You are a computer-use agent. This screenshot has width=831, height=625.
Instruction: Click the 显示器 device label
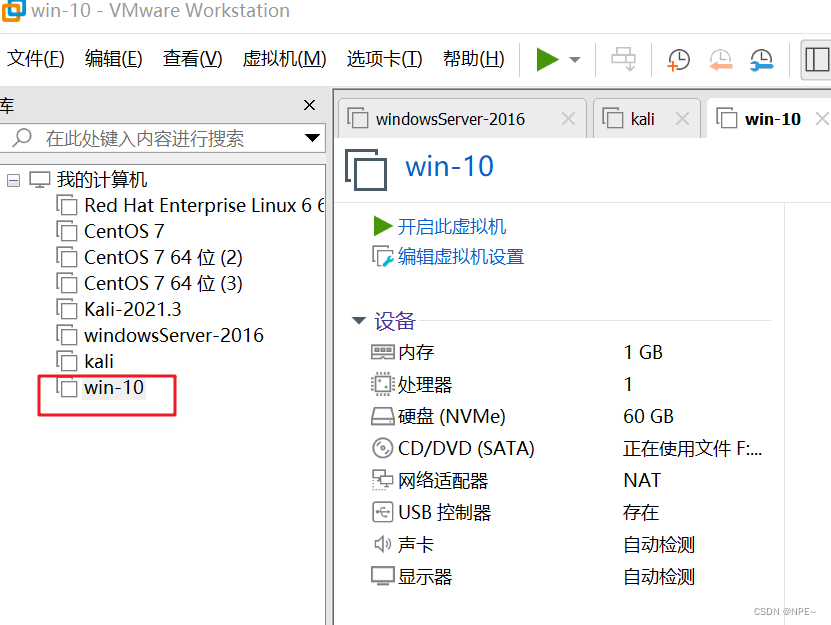[x=425, y=577]
